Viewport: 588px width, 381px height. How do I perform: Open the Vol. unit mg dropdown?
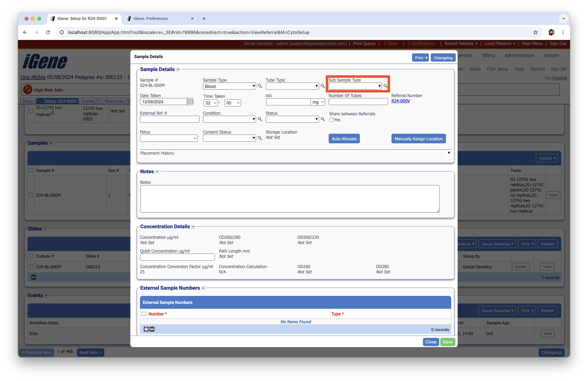pos(317,102)
